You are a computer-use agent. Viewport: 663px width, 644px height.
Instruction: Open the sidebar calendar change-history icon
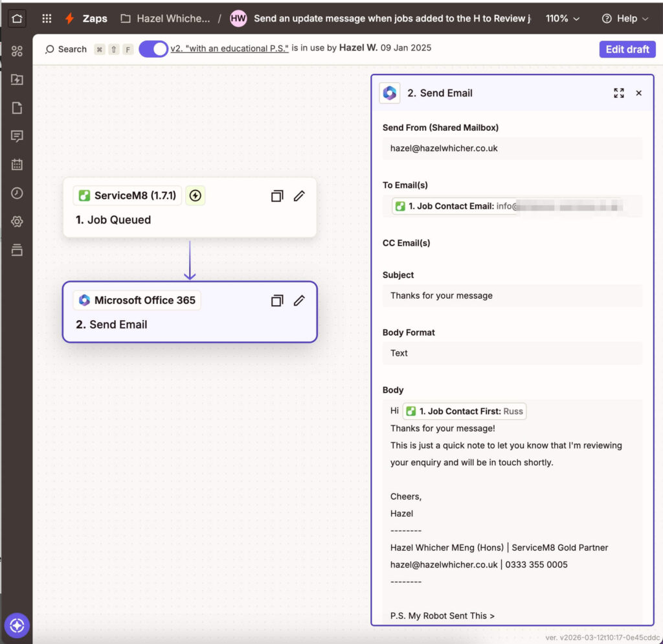[17, 165]
